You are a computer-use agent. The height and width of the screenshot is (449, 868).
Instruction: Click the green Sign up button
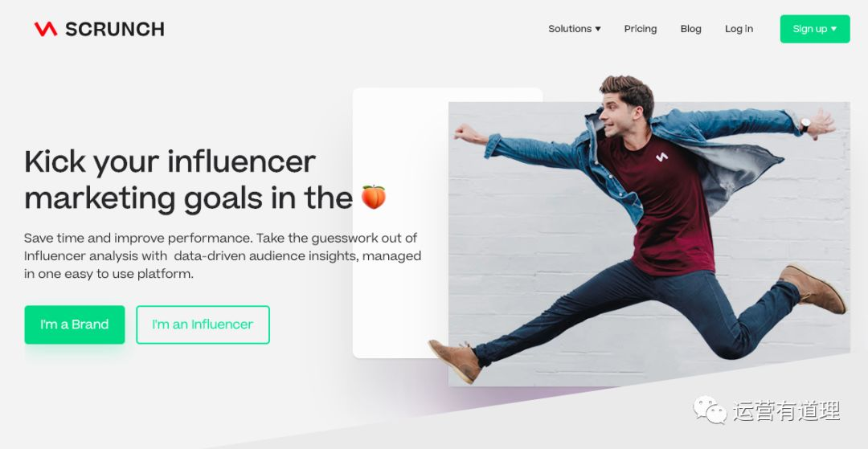[x=815, y=29]
